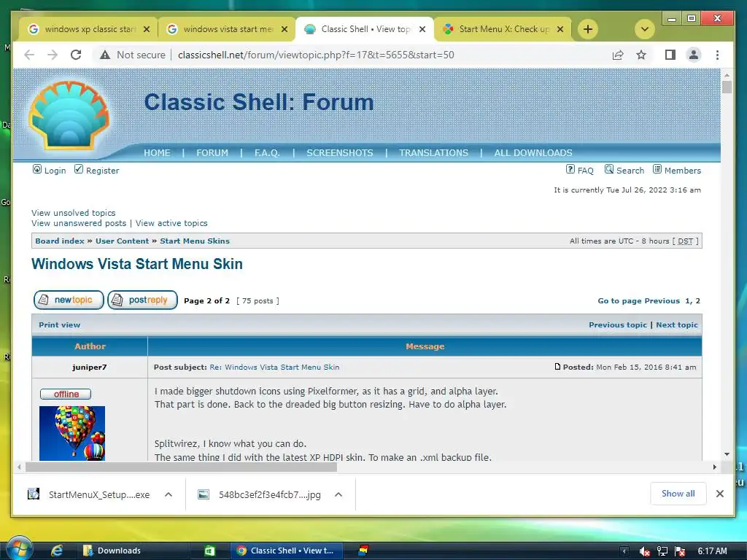Open a new tab with plus button
The image size is (747, 560).
click(588, 29)
